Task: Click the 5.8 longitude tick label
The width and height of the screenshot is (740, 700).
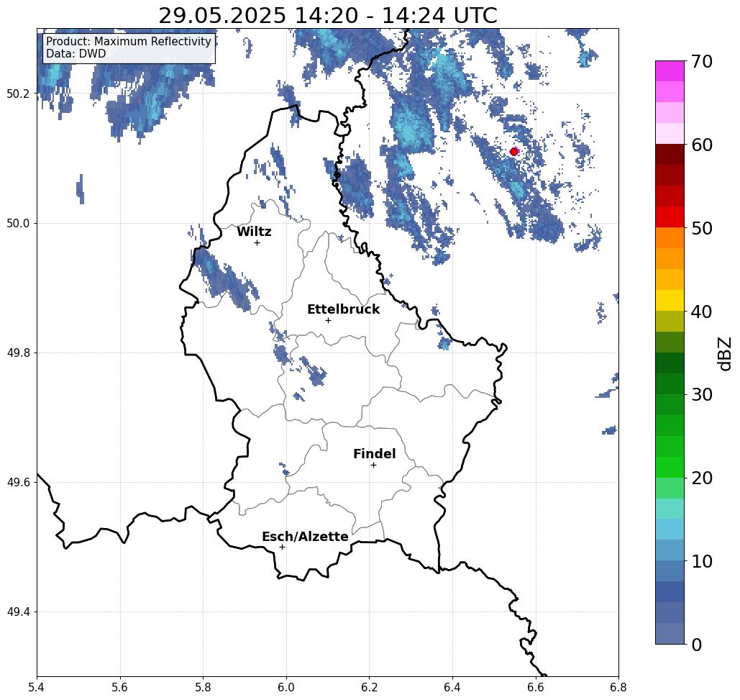Action: click(x=203, y=687)
